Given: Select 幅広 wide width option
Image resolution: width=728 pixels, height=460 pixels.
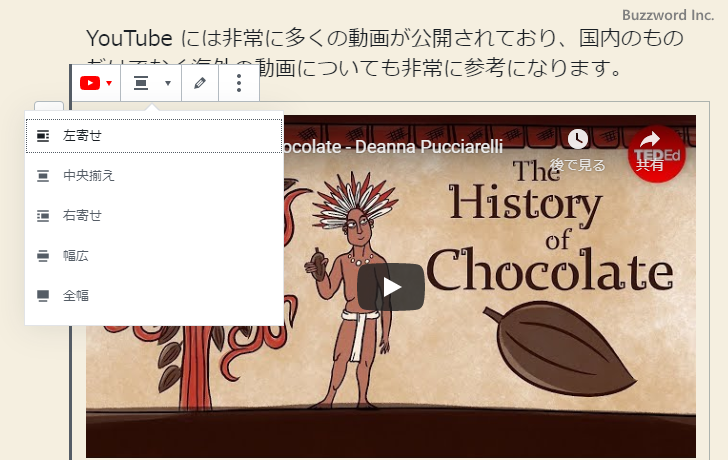Looking at the screenshot, I should click(x=154, y=255).
